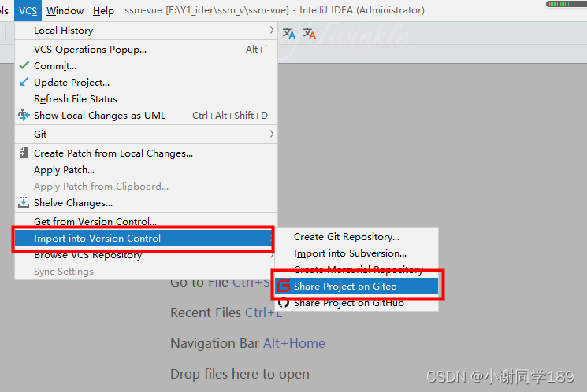Open the Git menu entry
This screenshot has height=392, width=587.
click(146, 135)
